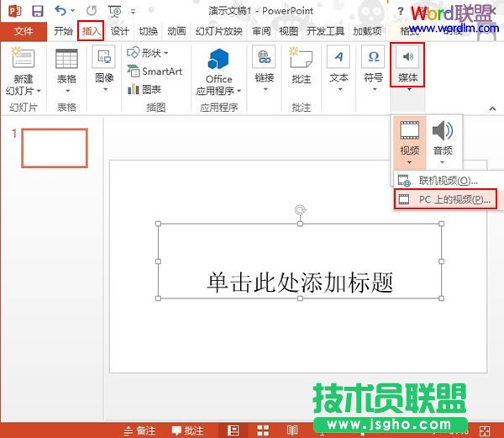Open PowerPoint Help question mark

point(400,11)
